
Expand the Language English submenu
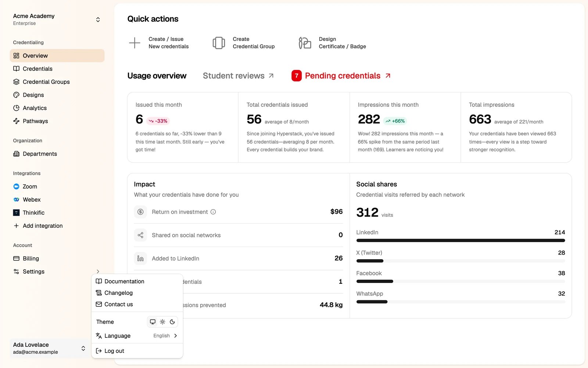click(137, 336)
